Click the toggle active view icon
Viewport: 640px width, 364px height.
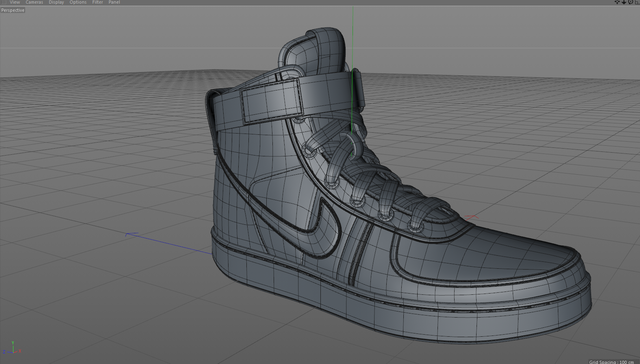click(x=637, y=2)
